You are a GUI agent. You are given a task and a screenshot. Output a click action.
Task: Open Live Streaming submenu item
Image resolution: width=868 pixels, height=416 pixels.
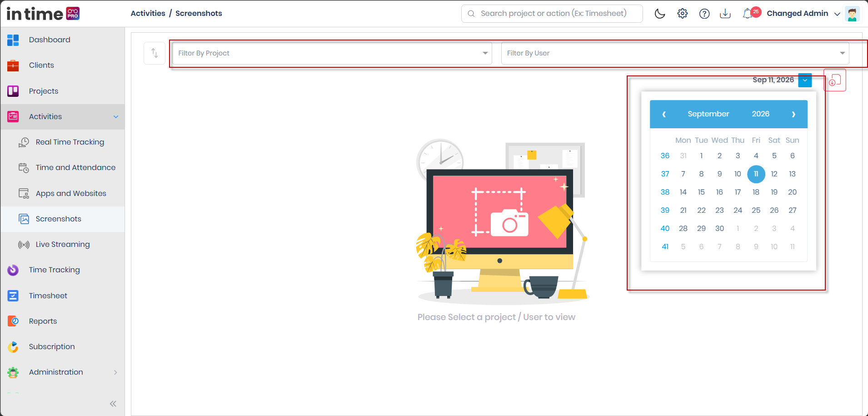pos(62,244)
